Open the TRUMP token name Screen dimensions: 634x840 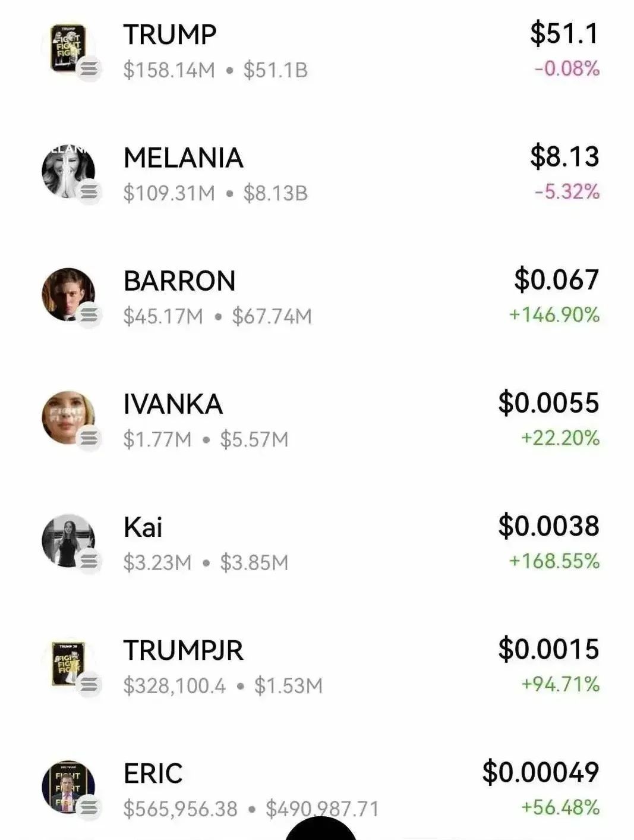pos(170,34)
